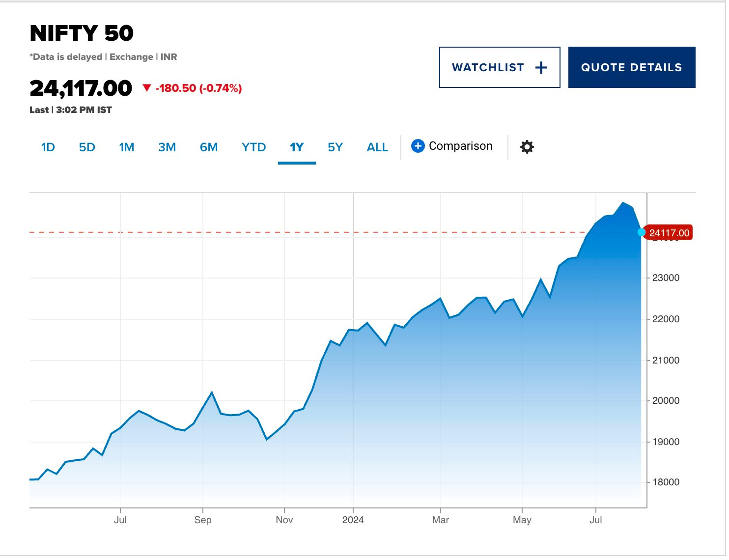This screenshot has height=560, width=729.
Task: Click the 21000 y-axis label
Action: tap(666, 361)
